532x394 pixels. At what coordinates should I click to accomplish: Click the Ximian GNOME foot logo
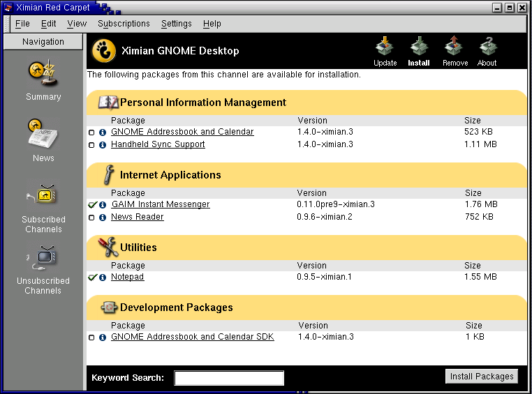(104, 51)
